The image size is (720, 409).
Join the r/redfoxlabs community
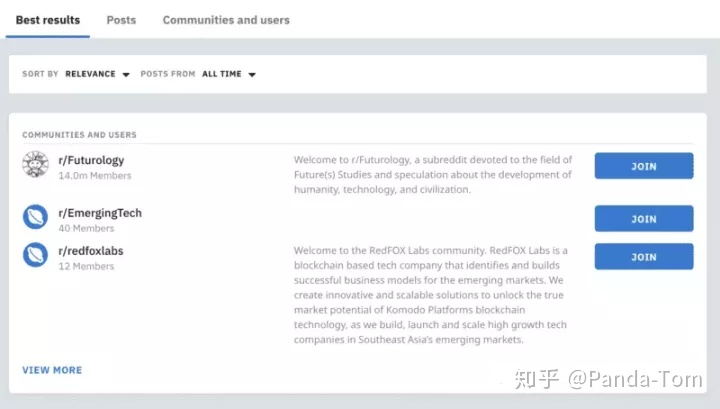point(644,257)
